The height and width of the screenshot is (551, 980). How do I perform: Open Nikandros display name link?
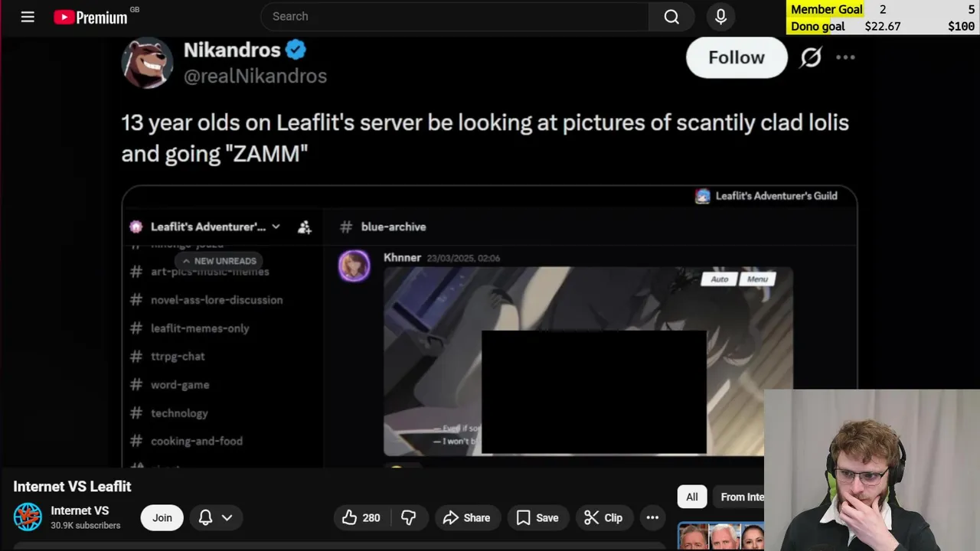pos(232,51)
